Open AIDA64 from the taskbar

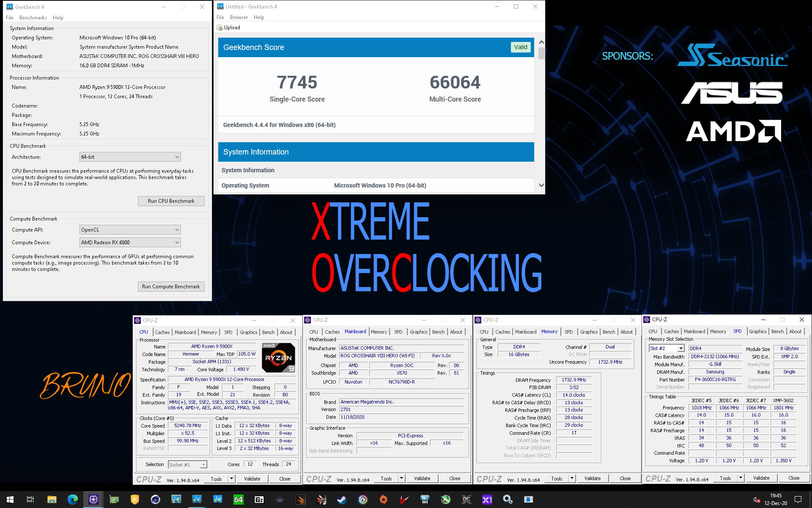(239, 500)
